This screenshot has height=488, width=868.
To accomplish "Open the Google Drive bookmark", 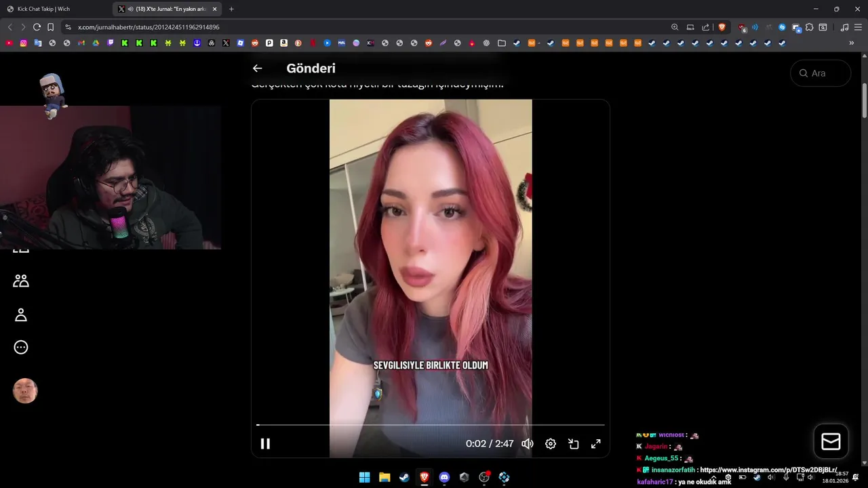I will click(96, 43).
